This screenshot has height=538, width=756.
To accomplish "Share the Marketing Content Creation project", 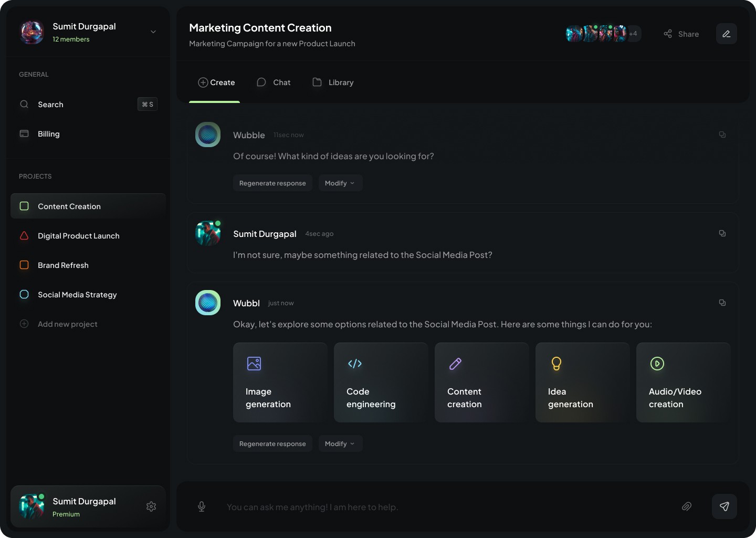I will point(681,34).
